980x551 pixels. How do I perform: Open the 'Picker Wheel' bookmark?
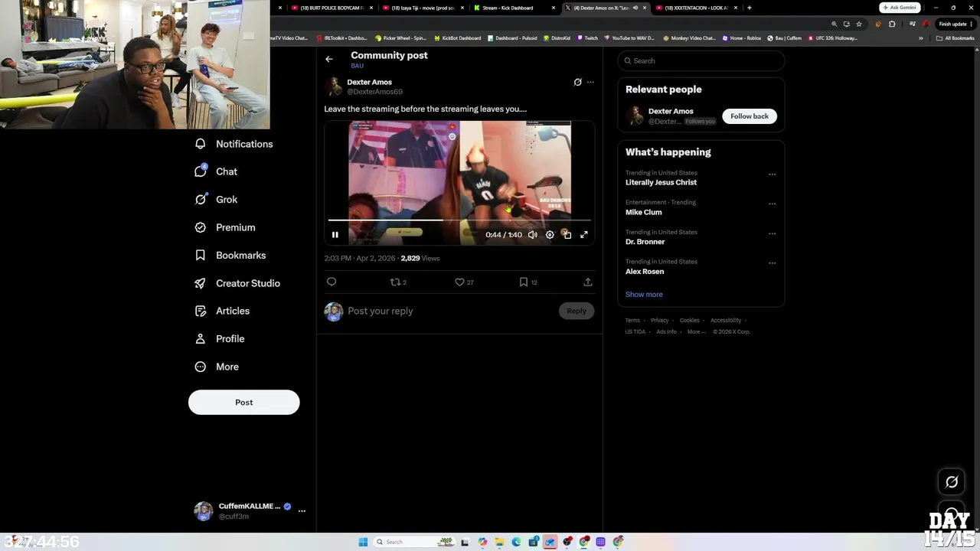coord(401,38)
